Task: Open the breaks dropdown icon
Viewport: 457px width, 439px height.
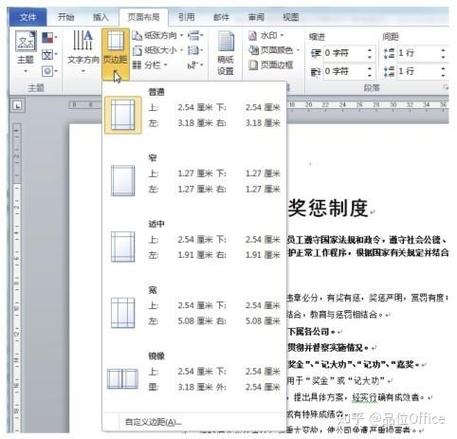Action: pyautogui.click(x=196, y=35)
